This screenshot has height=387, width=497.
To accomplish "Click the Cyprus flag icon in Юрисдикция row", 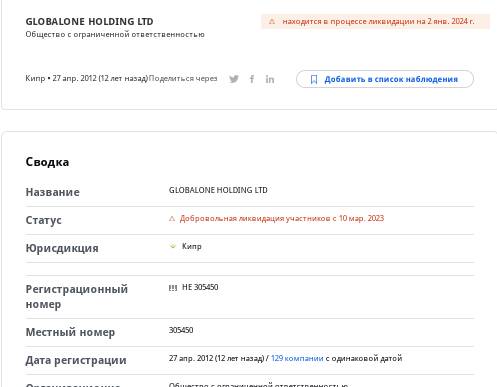I will click(x=173, y=246).
